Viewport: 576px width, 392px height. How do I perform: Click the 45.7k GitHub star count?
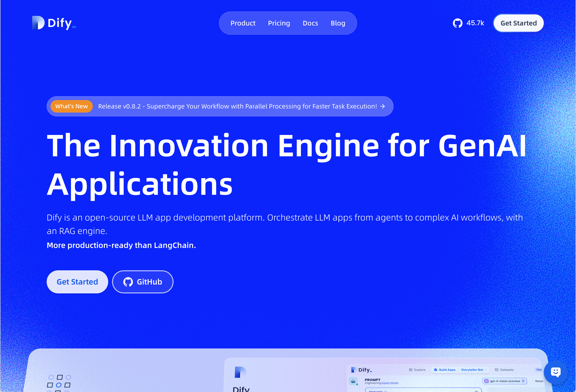pyautogui.click(x=475, y=23)
